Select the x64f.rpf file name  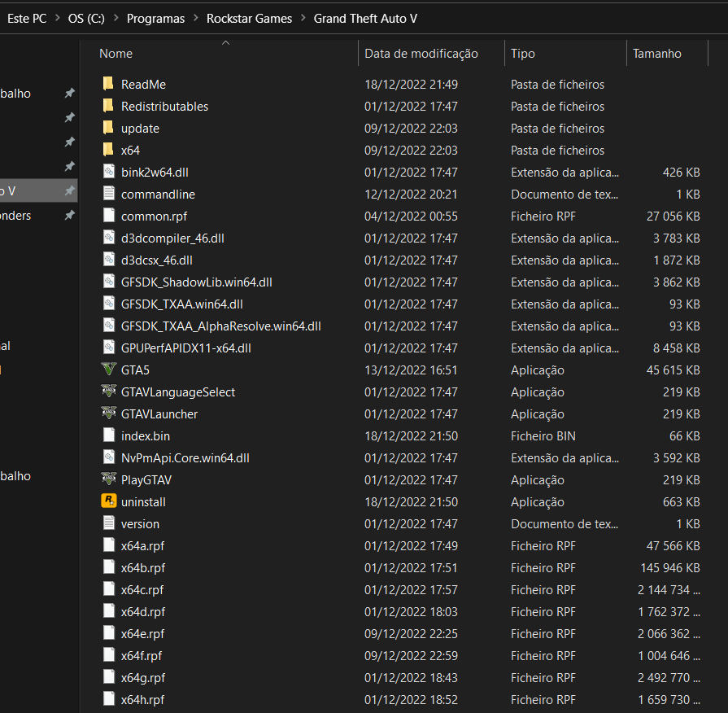tap(142, 655)
